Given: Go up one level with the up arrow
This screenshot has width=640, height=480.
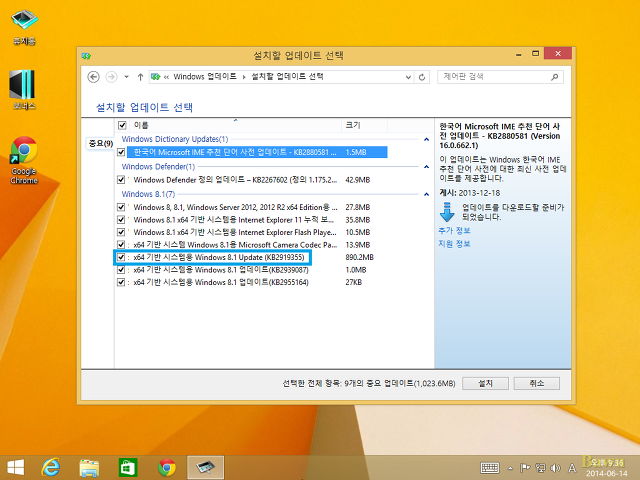Looking at the screenshot, I should pos(140,77).
